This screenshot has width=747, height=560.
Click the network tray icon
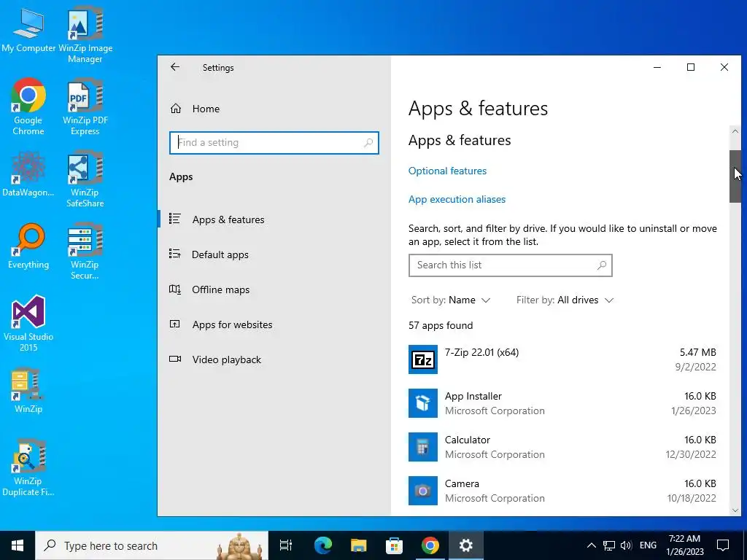(609, 545)
